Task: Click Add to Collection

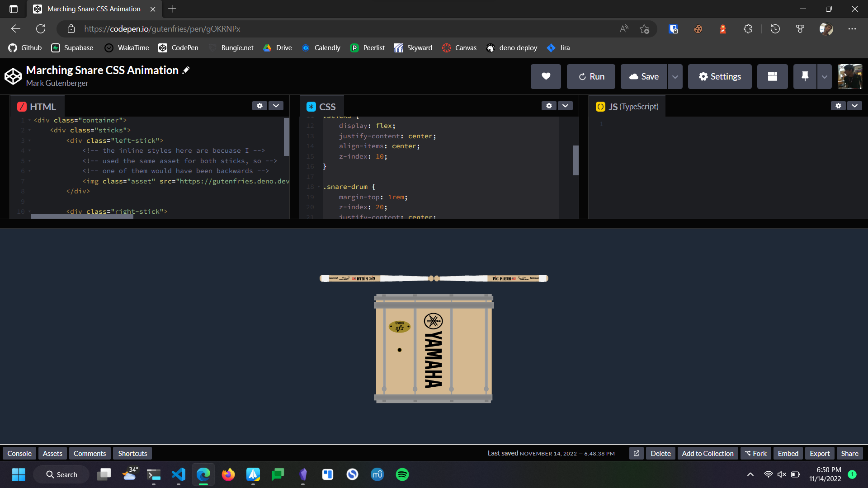Action: [x=708, y=453]
